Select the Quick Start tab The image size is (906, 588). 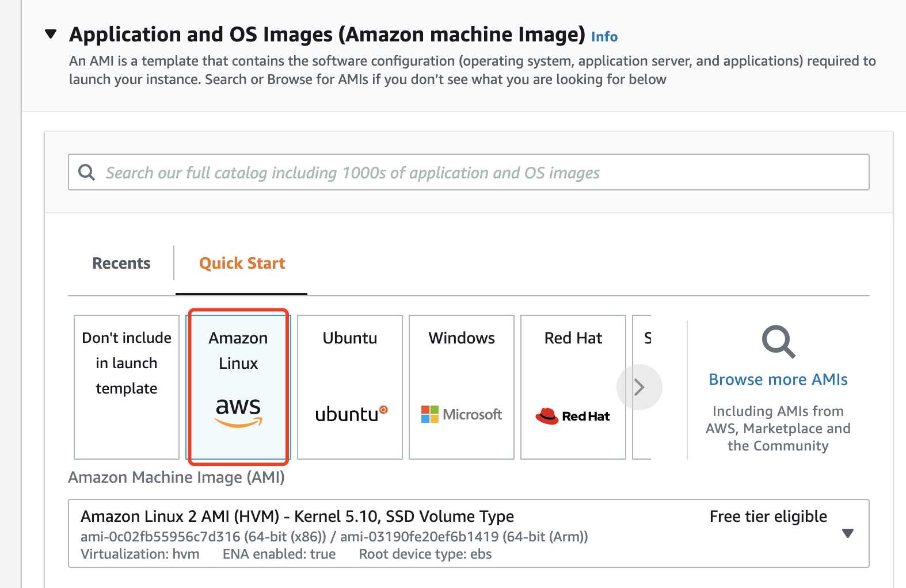coord(242,263)
